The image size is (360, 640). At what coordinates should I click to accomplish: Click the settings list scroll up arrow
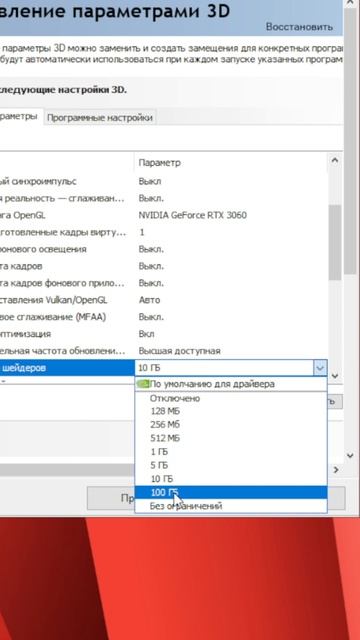(335, 160)
